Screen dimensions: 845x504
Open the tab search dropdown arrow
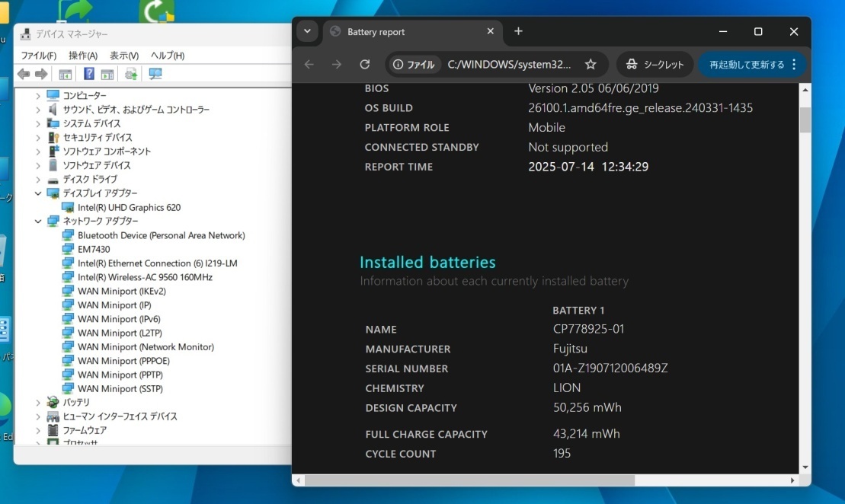pyautogui.click(x=307, y=31)
